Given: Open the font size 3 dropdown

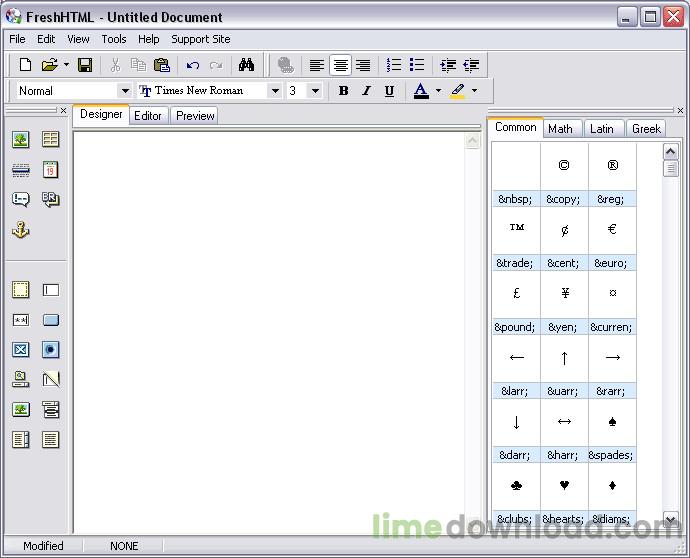Looking at the screenshot, I should pyautogui.click(x=315, y=91).
